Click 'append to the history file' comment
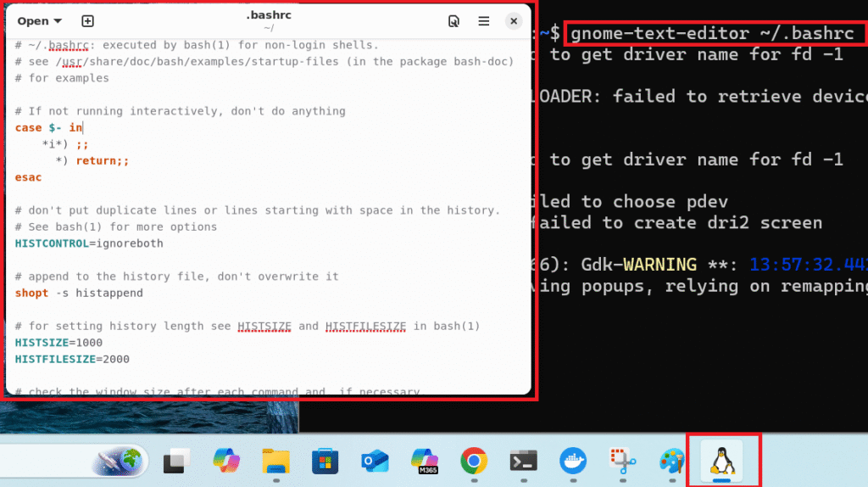 coord(176,277)
